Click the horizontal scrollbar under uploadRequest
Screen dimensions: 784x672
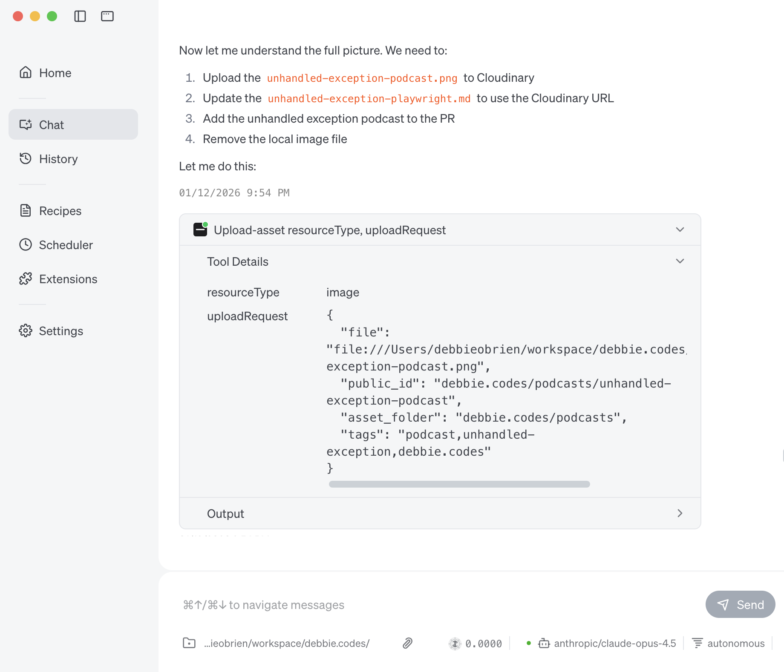(459, 484)
